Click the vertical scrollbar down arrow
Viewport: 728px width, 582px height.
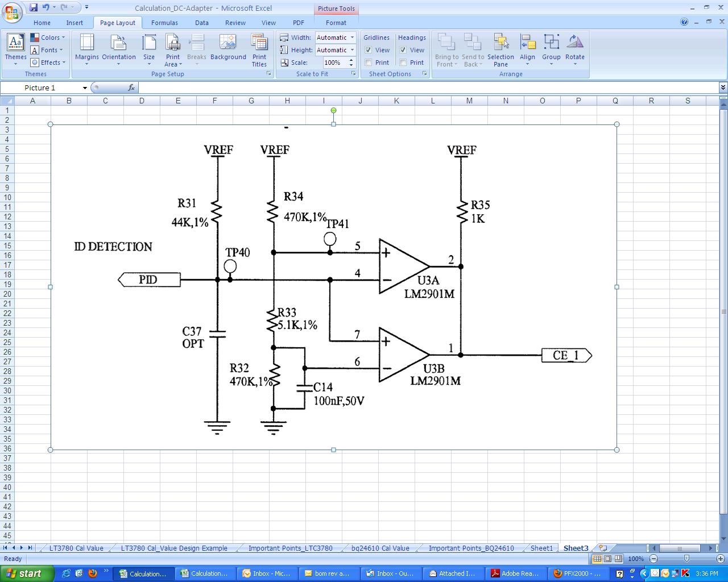point(723,538)
